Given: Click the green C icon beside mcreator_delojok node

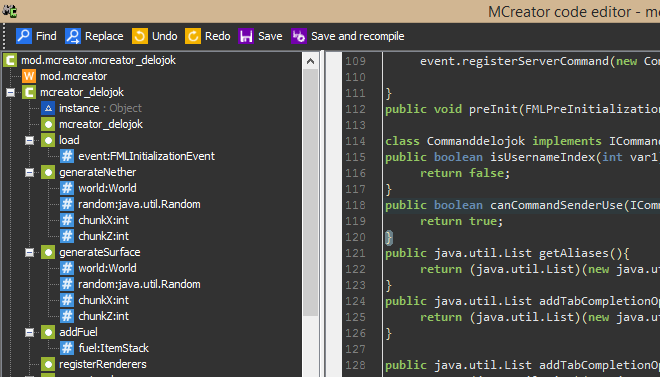Looking at the screenshot, I should click(x=29, y=92).
